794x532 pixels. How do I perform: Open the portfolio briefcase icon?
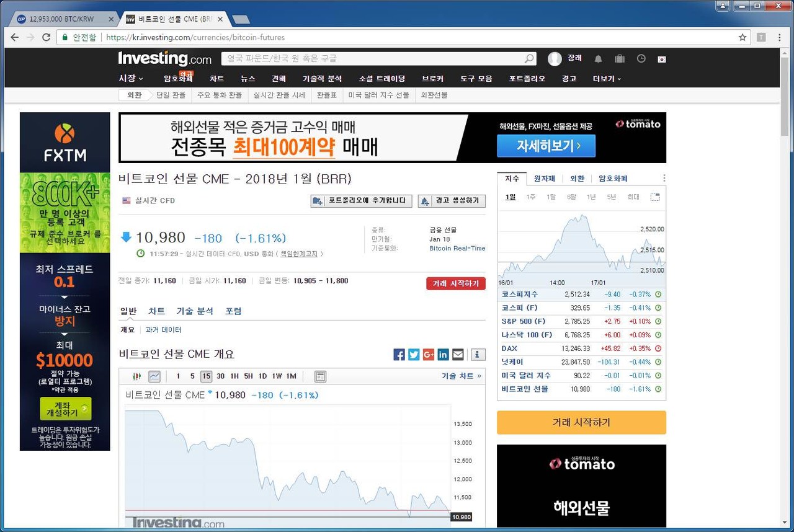[619, 58]
